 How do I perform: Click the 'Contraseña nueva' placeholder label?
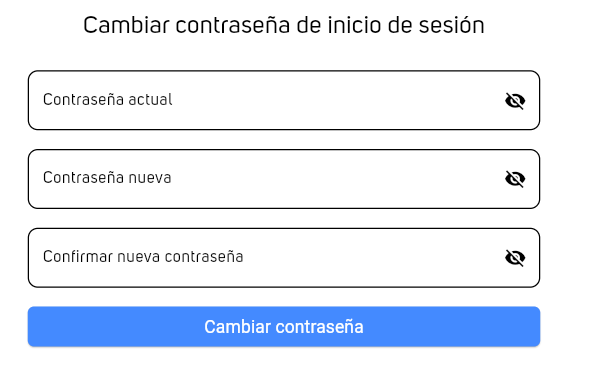coord(107,178)
